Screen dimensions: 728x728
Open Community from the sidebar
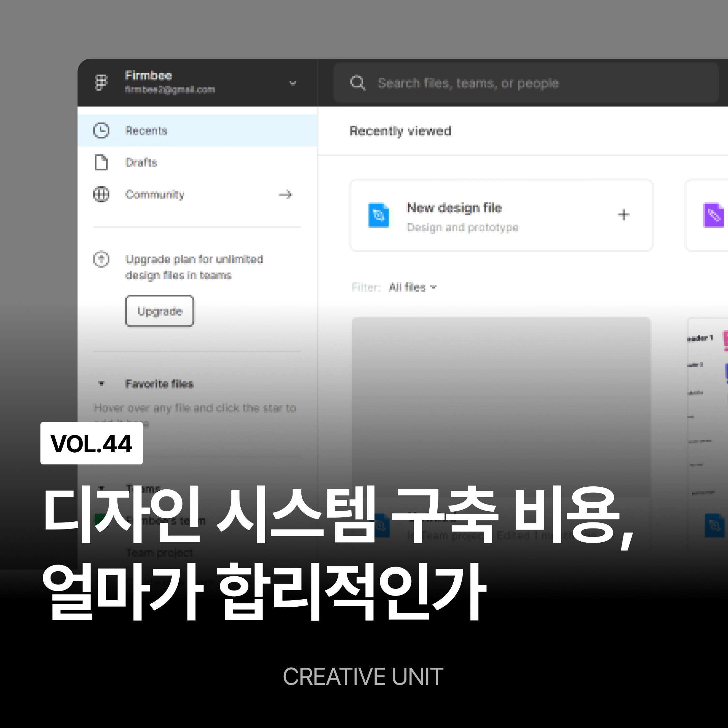point(155,194)
